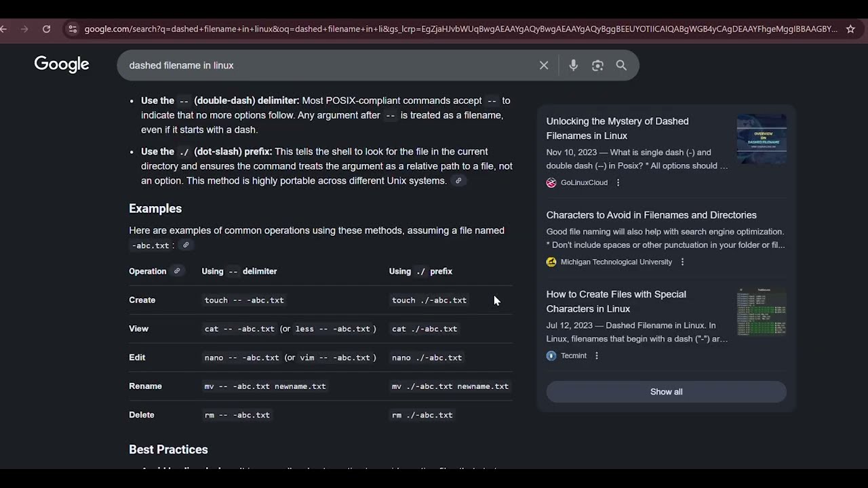Click the View row label
868x488 pixels.
click(x=138, y=329)
